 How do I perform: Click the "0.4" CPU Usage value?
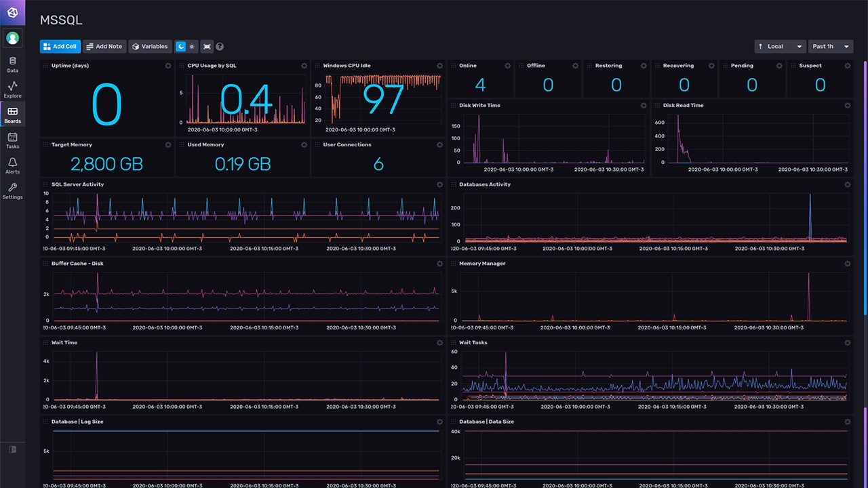tap(246, 100)
